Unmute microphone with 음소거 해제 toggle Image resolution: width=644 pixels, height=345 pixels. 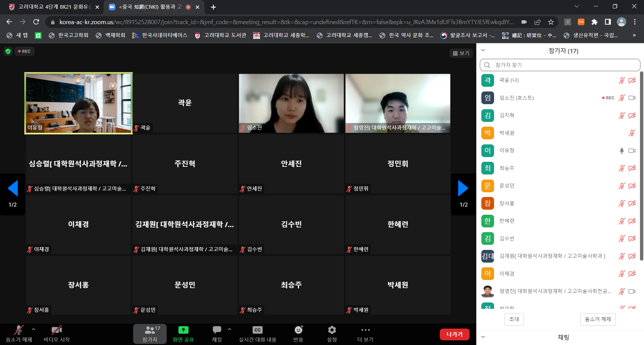[19, 330]
